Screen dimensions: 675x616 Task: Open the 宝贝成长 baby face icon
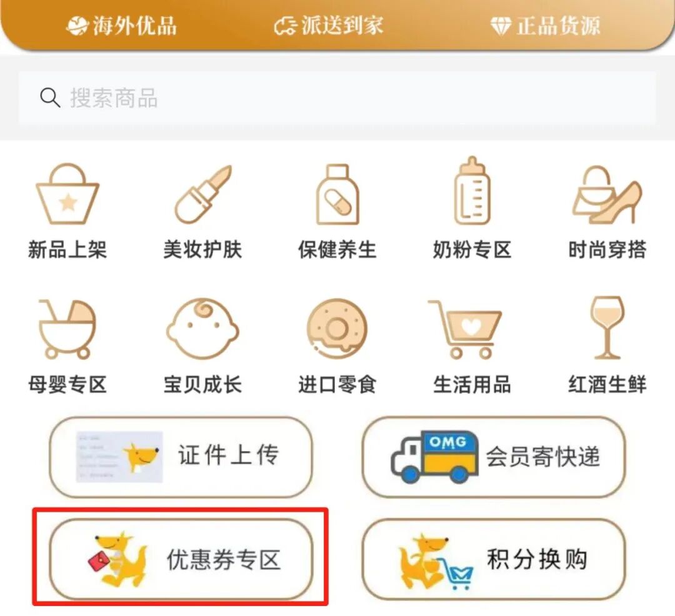pyautogui.click(x=202, y=329)
